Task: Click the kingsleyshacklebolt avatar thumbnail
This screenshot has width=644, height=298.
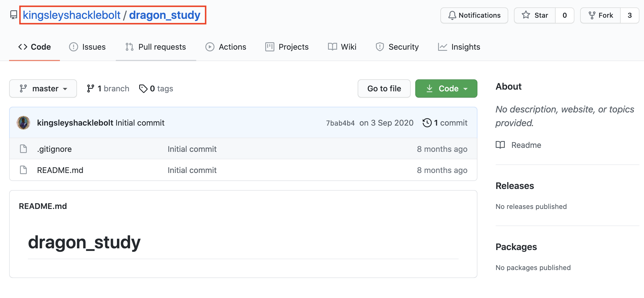Action: tap(23, 123)
